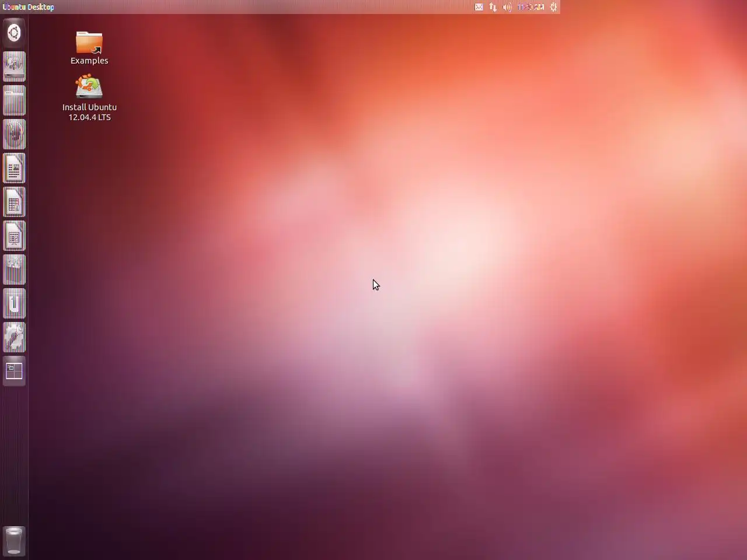Launch the Install Ubuntu launcher icon
The width and height of the screenshot is (747, 560).
pyautogui.click(x=14, y=66)
